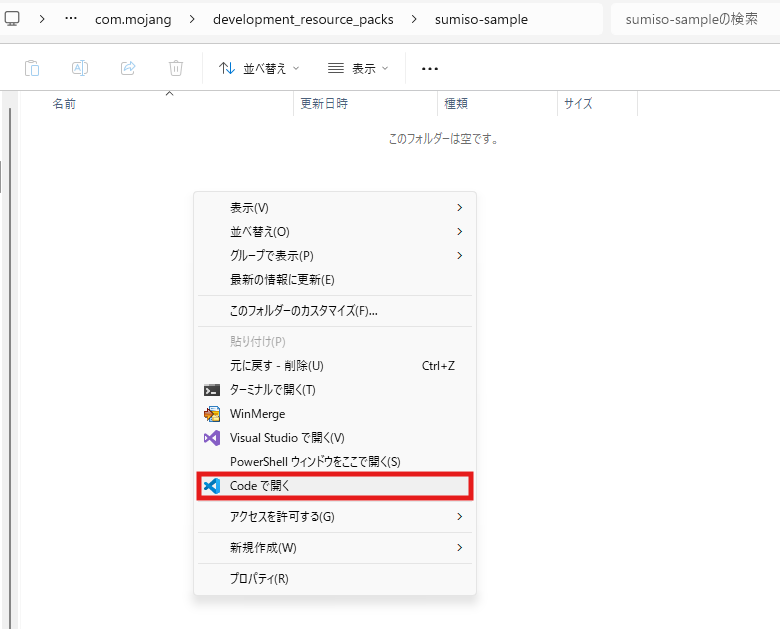Choose WinMerge menu entry

pyautogui.click(x=335, y=414)
